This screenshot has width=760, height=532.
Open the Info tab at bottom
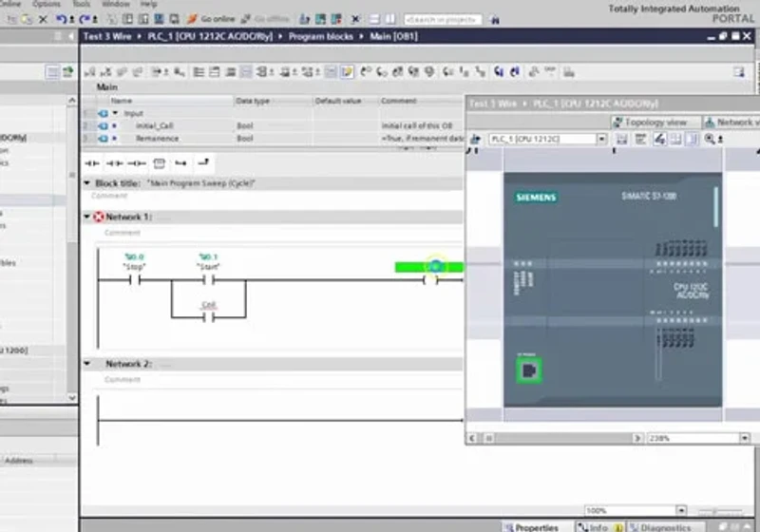point(598,527)
